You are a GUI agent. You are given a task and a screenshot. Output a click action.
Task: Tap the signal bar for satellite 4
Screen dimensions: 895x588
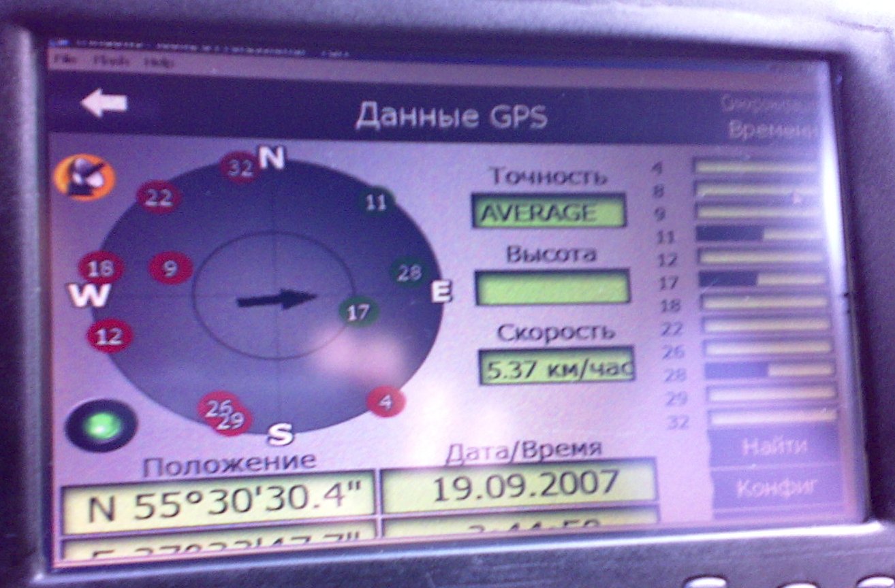(x=755, y=167)
